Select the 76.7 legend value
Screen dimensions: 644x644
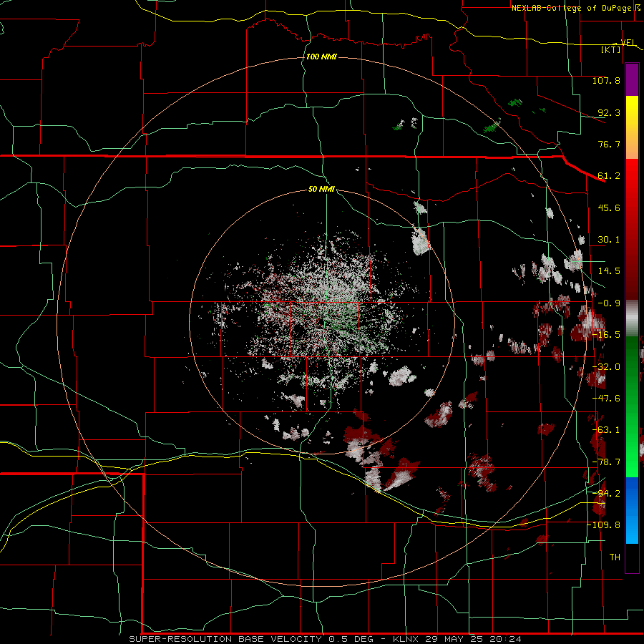point(609,144)
